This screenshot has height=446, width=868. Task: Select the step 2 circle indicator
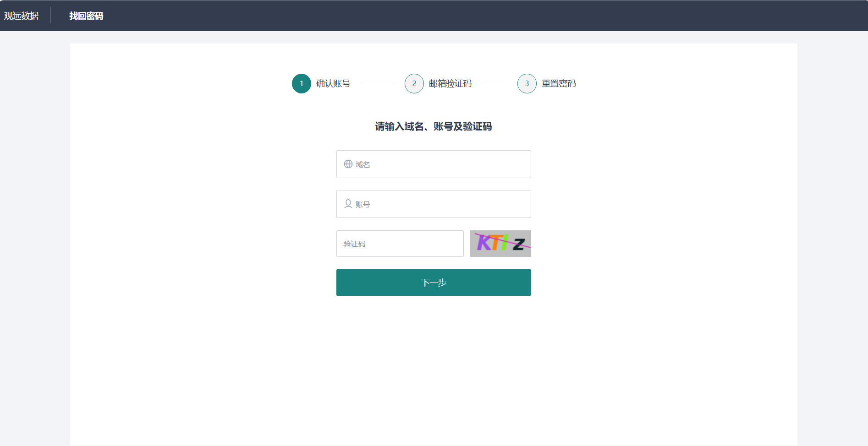[414, 84]
